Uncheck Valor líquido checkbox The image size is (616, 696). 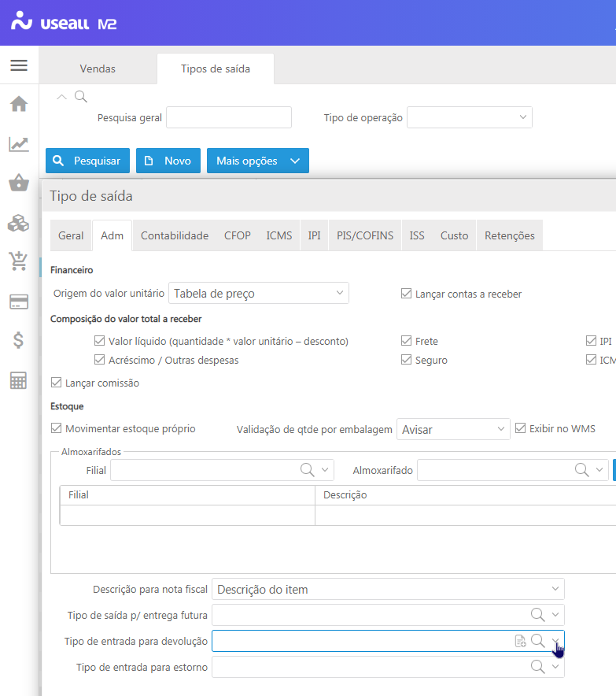(99, 341)
